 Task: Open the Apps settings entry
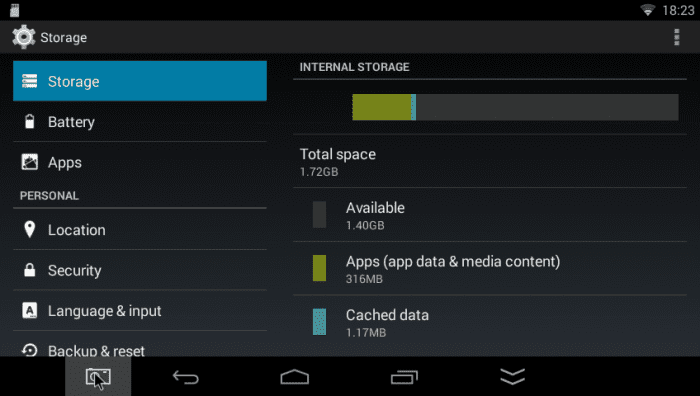coord(140,162)
